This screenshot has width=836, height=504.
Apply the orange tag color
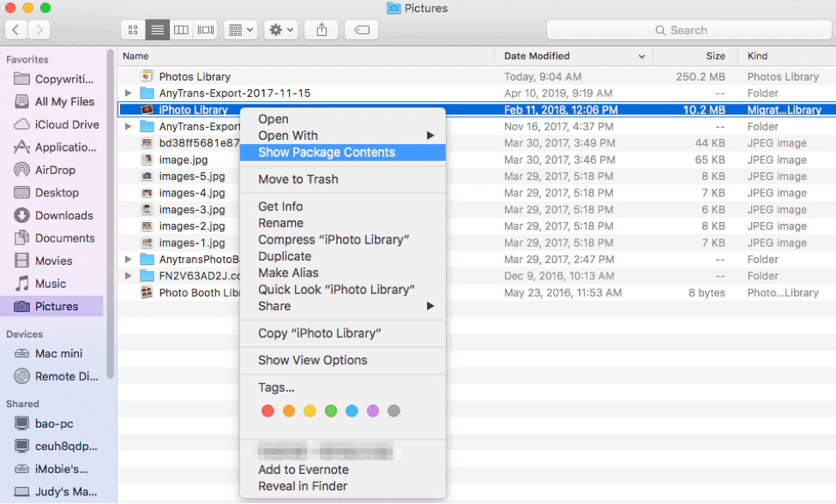(x=288, y=411)
